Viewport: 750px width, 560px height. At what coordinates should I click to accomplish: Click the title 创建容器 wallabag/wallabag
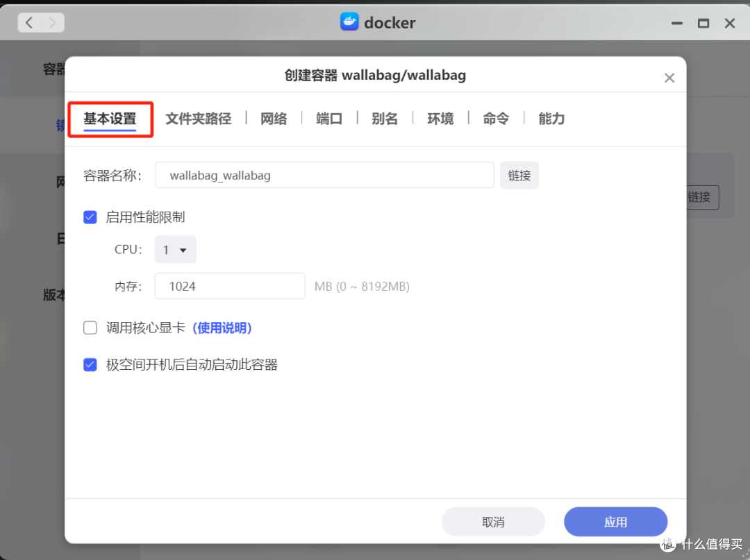pos(375,76)
